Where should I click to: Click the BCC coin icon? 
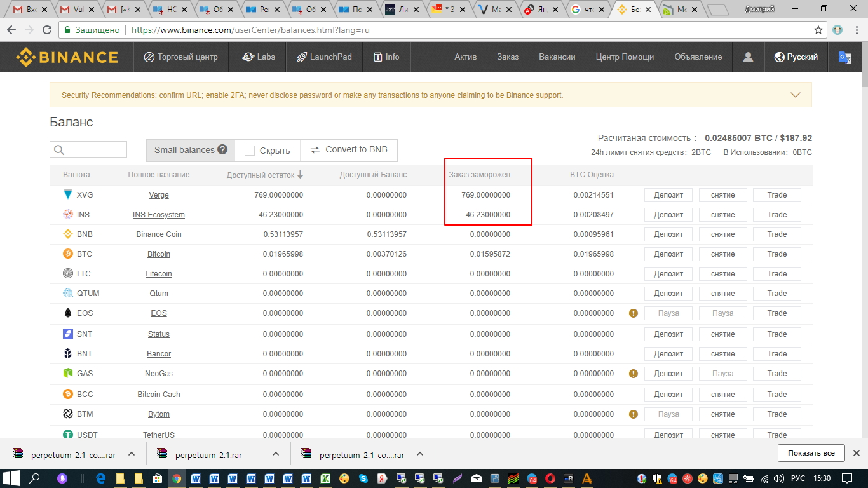click(x=68, y=395)
